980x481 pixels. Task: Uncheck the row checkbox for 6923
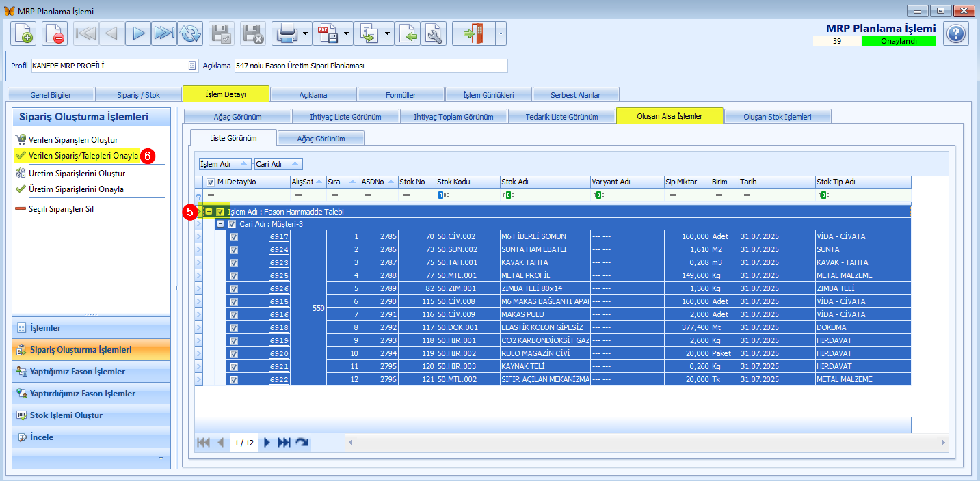[x=234, y=262]
